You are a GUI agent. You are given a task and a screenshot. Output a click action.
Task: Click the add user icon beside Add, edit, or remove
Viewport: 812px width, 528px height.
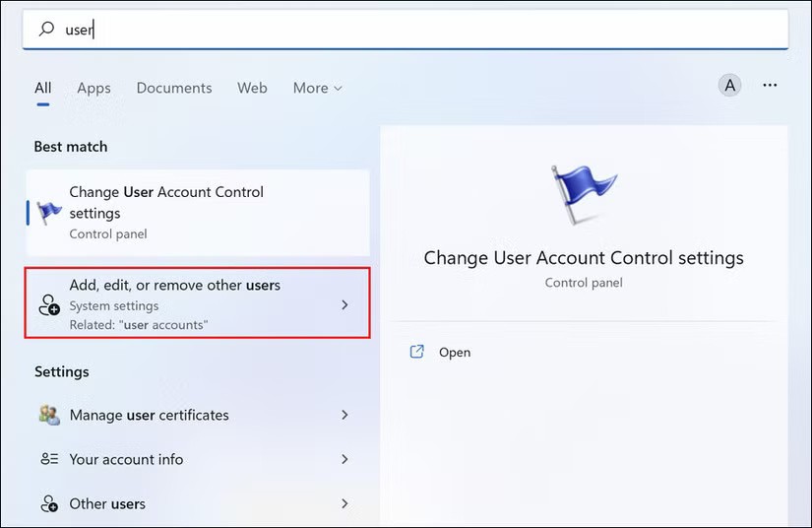[49, 305]
